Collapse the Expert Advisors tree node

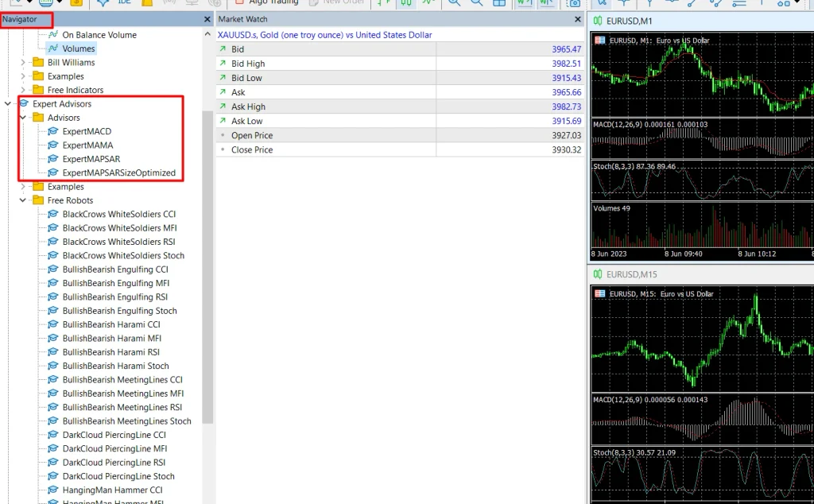coord(8,104)
